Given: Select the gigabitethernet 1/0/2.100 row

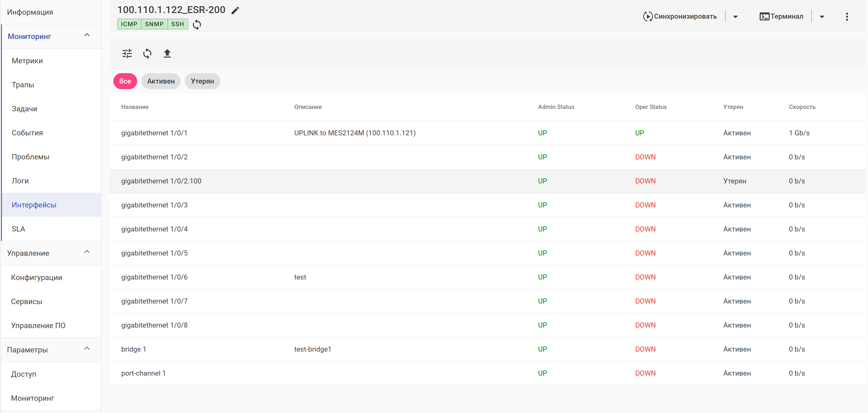Looking at the screenshot, I should pyautogui.click(x=161, y=181).
